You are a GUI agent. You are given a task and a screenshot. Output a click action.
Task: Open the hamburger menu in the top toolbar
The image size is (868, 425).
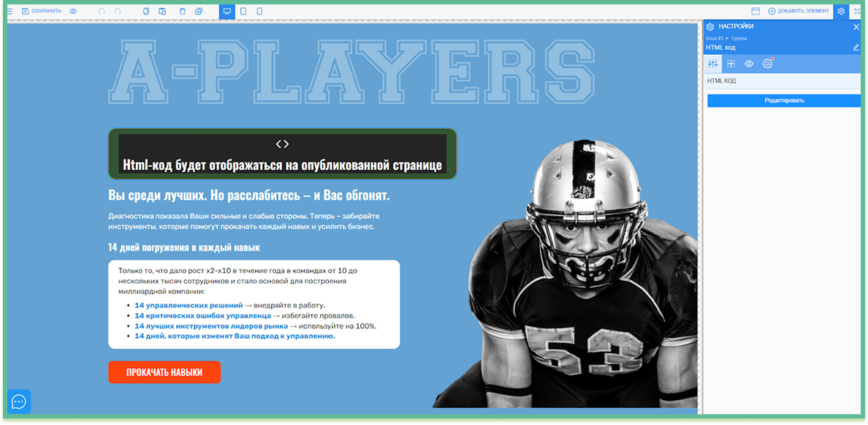click(9, 11)
